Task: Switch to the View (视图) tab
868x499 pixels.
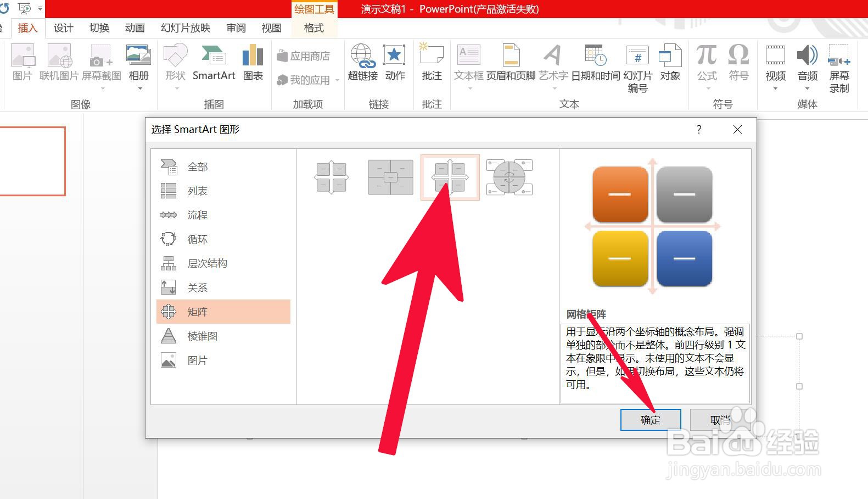Action: tap(271, 28)
